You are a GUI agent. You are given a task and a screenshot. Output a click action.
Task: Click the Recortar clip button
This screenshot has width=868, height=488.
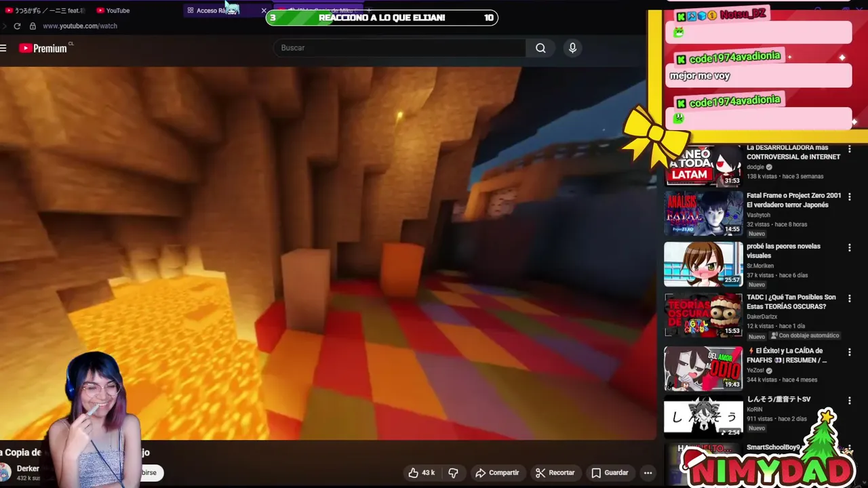tap(555, 472)
